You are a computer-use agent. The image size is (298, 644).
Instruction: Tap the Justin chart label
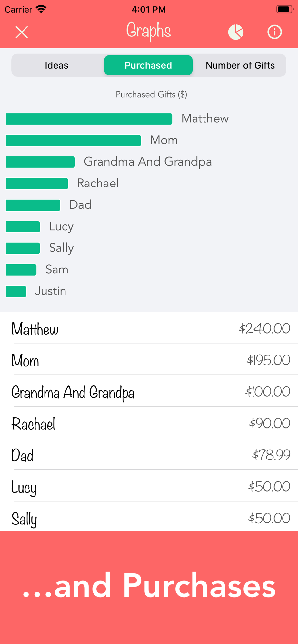click(51, 291)
